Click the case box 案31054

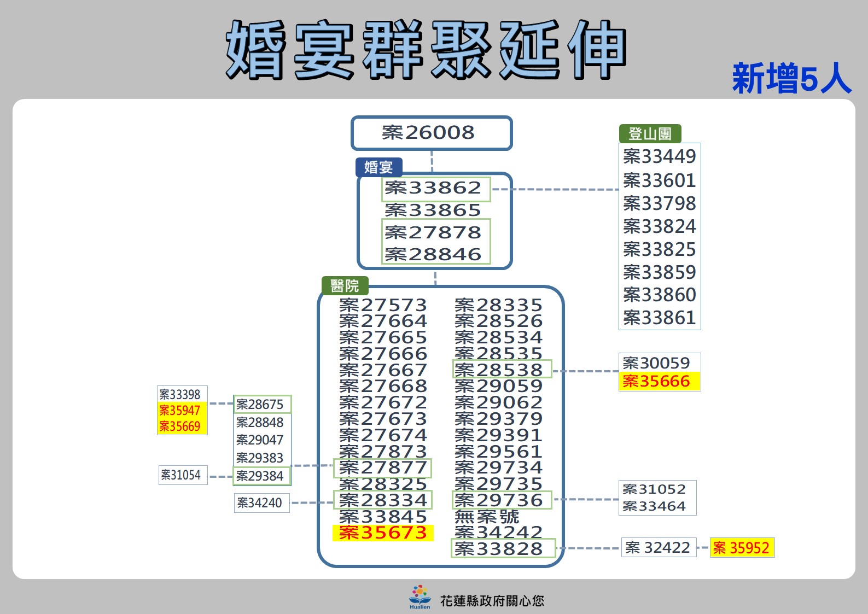181,475
